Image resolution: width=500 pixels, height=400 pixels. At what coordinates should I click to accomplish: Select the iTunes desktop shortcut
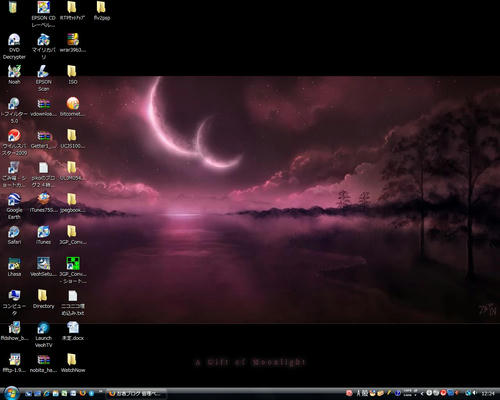click(x=43, y=235)
